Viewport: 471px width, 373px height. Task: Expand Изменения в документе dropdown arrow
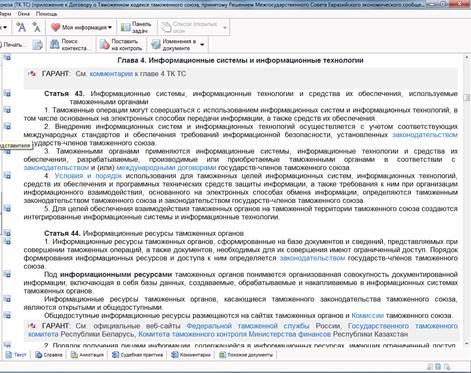(x=202, y=45)
